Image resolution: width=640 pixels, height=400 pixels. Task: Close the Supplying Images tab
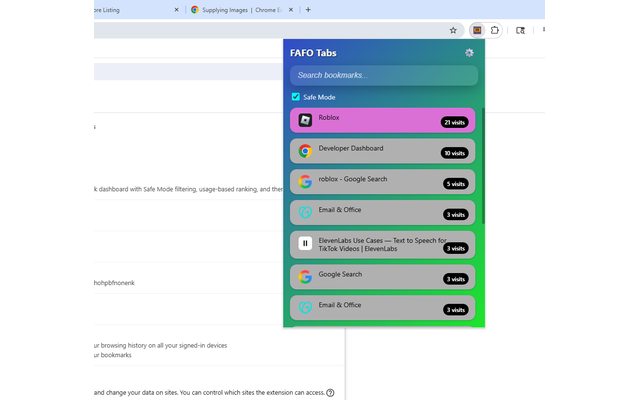[x=291, y=10]
